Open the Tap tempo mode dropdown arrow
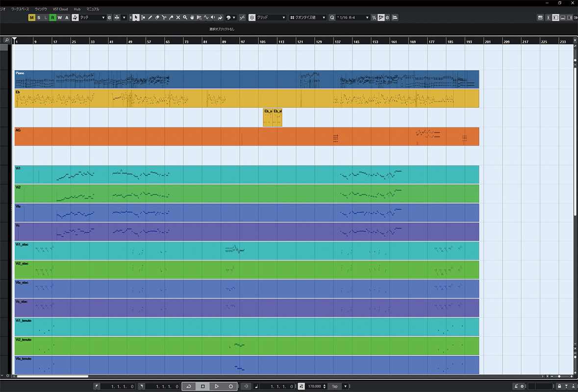 click(x=346, y=386)
